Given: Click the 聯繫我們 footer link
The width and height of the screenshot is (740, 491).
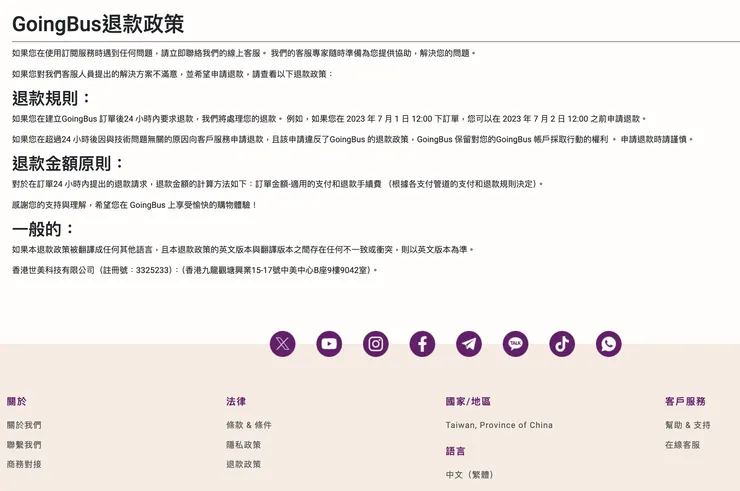Looking at the screenshot, I should click(x=24, y=445).
